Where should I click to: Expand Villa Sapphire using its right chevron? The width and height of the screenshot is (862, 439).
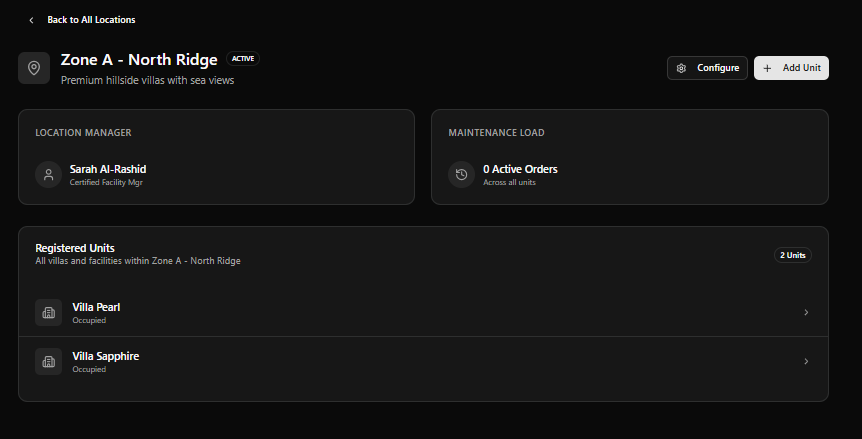[x=806, y=362]
